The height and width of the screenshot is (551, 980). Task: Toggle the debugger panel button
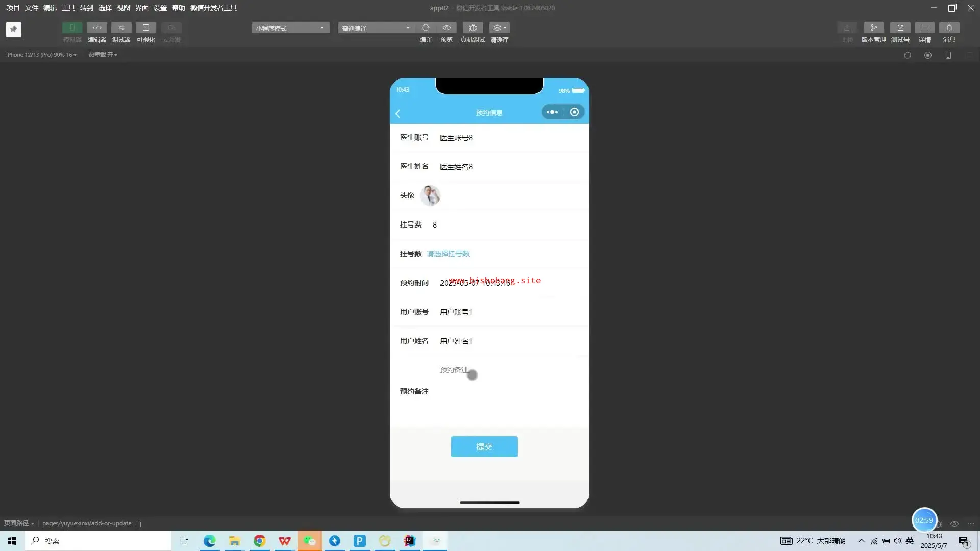tap(121, 28)
